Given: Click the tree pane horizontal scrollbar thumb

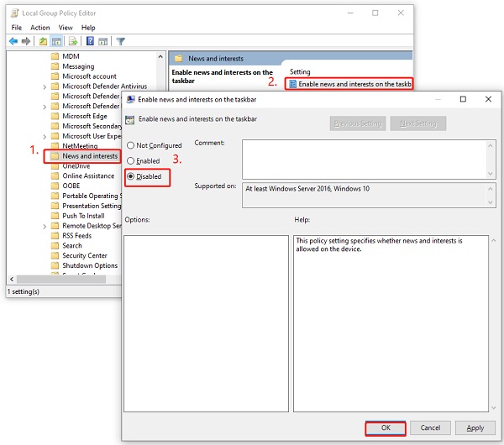Looking at the screenshot, I should click(61, 280).
